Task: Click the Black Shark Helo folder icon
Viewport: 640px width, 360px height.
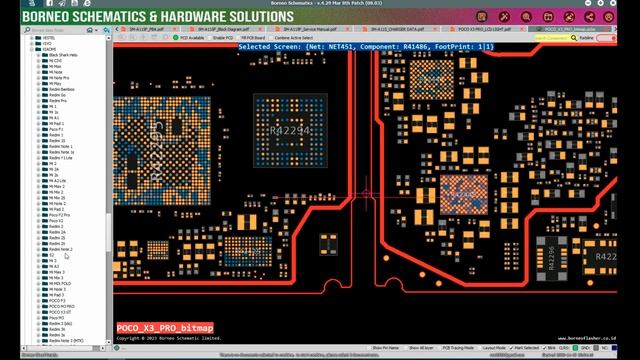Action: tap(45, 55)
